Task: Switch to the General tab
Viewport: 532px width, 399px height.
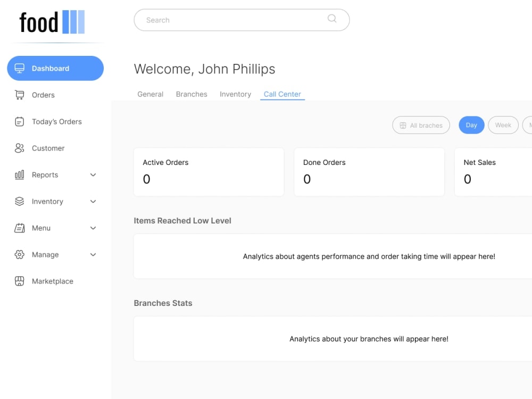Action: 150,94
